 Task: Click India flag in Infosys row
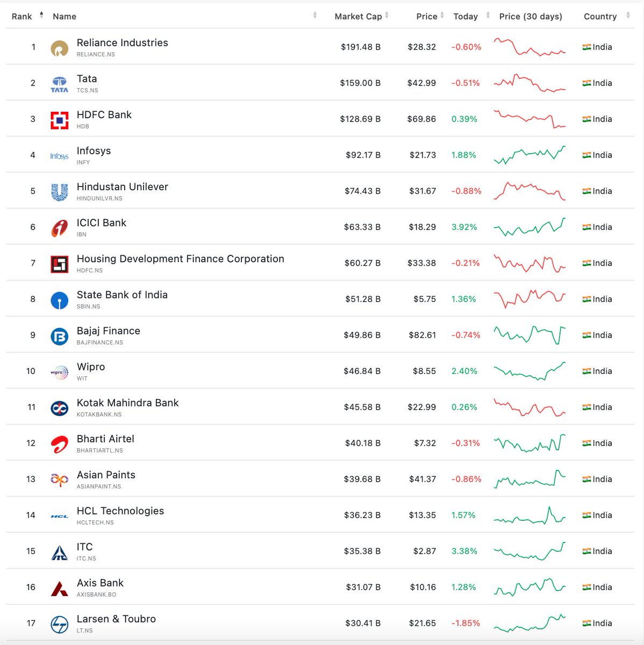pos(586,155)
